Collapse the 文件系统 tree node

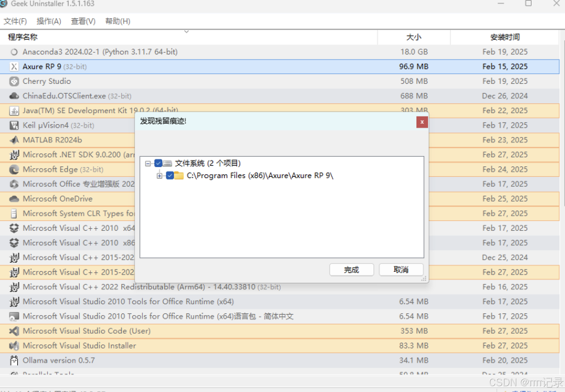(x=148, y=163)
